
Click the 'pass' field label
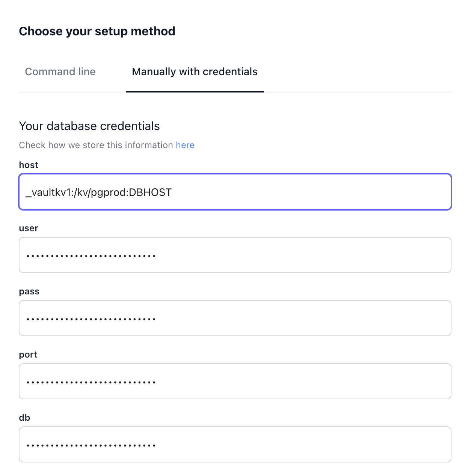(29, 291)
